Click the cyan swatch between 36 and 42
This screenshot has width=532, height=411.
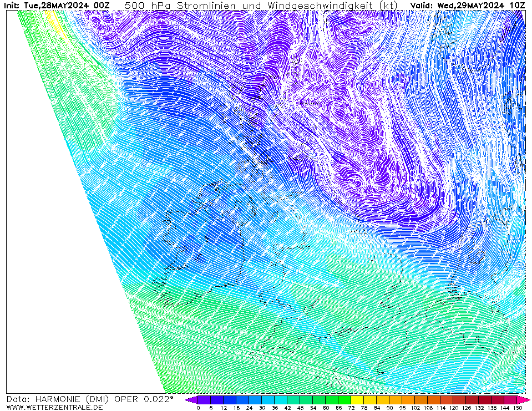click(x=281, y=400)
